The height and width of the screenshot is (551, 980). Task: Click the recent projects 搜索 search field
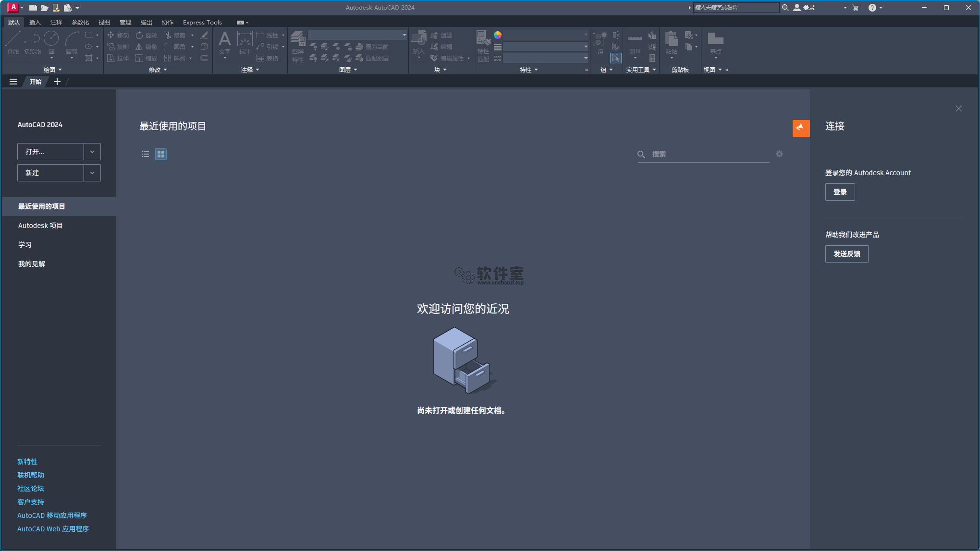pos(704,154)
